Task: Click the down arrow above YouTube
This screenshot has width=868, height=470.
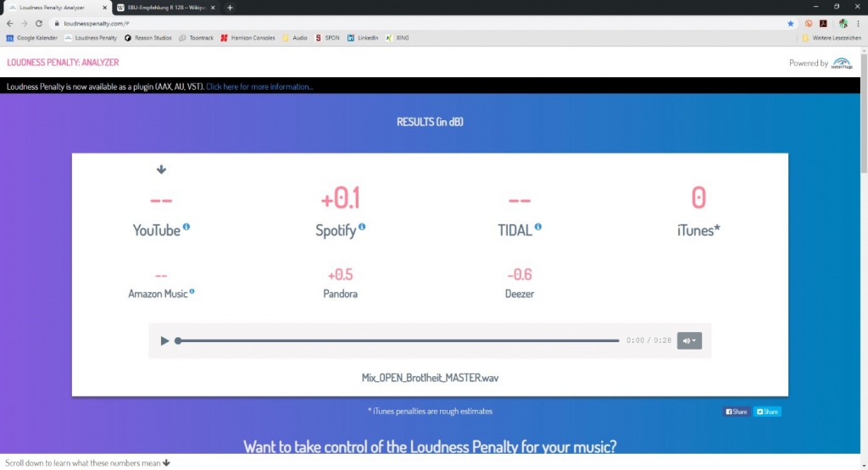Action: coord(161,169)
